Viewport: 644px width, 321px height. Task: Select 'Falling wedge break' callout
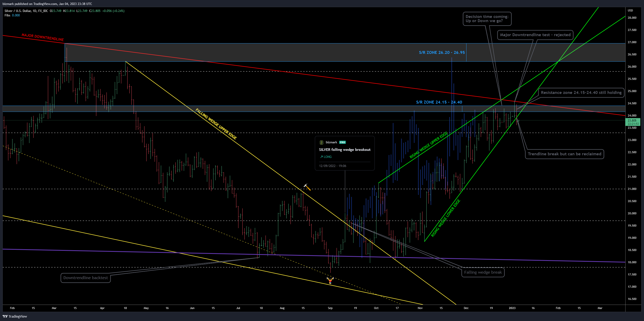[x=483, y=272]
